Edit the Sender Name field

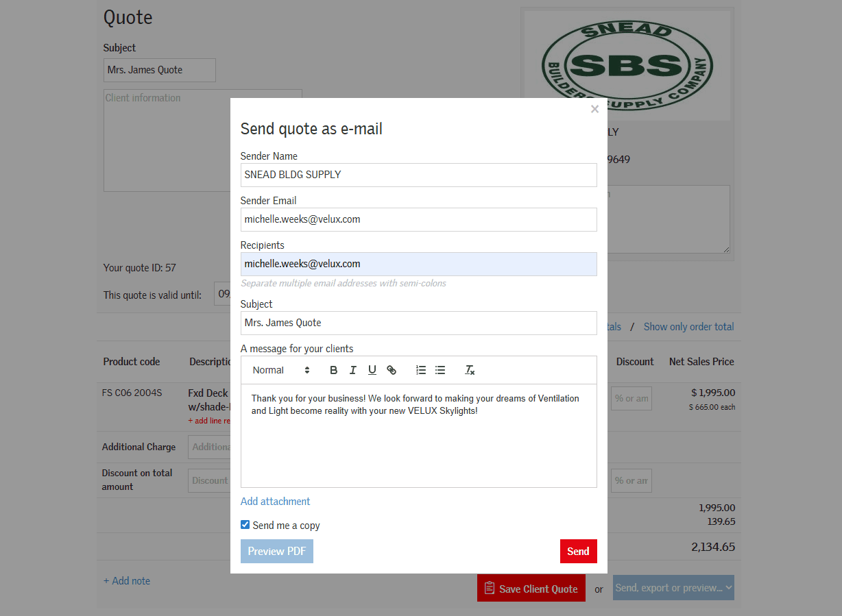[419, 175]
